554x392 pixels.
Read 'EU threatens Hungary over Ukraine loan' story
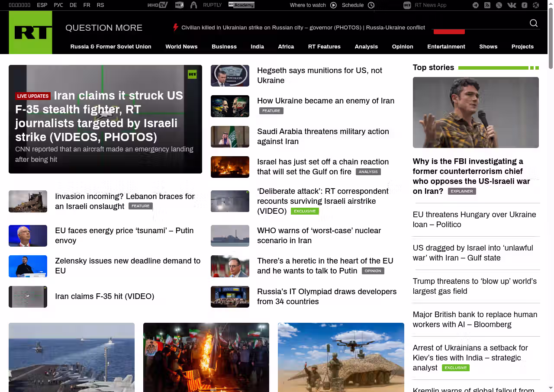pyautogui.click(x=474, y=219)
